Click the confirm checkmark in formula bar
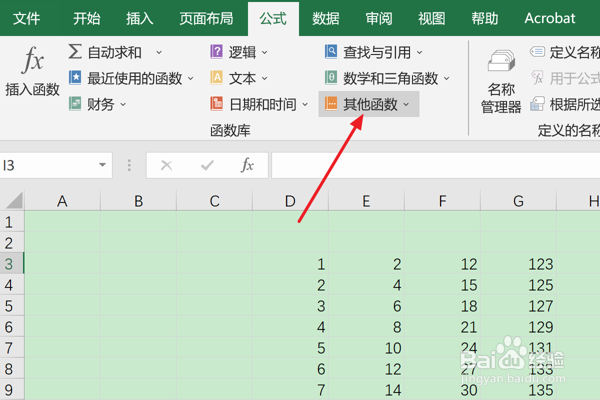 (207, 165)
